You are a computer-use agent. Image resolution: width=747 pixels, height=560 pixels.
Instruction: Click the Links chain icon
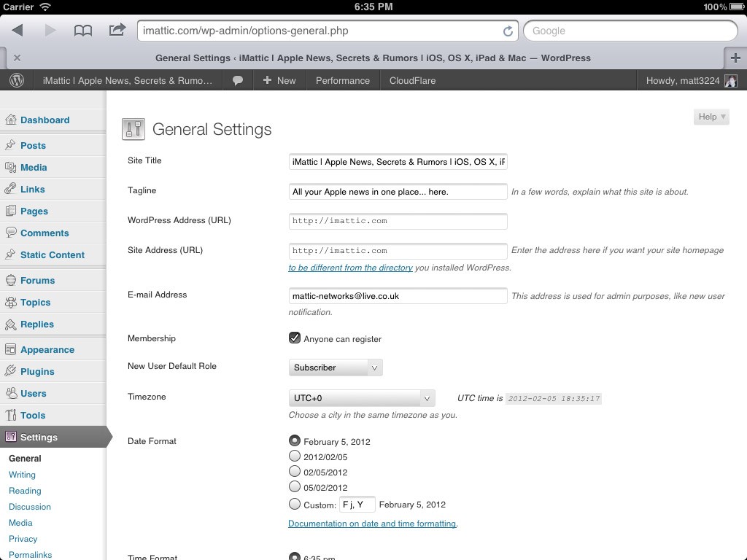[x=10, y=189]
